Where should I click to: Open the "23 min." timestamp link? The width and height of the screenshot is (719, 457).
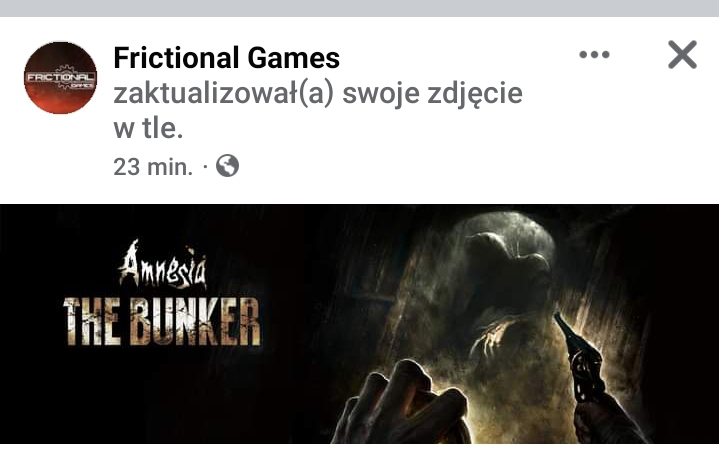[153, 167]
